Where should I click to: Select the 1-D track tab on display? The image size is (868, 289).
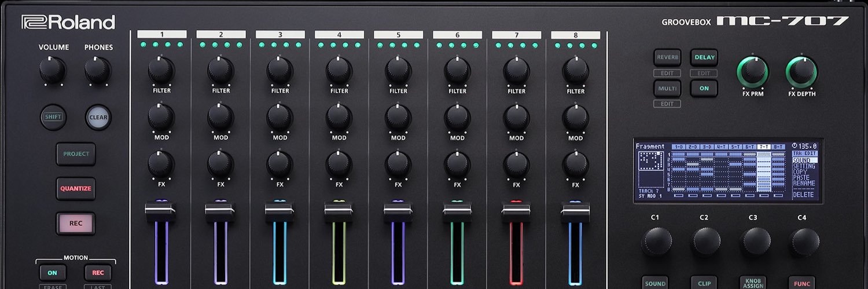click(x=678, y=147)
